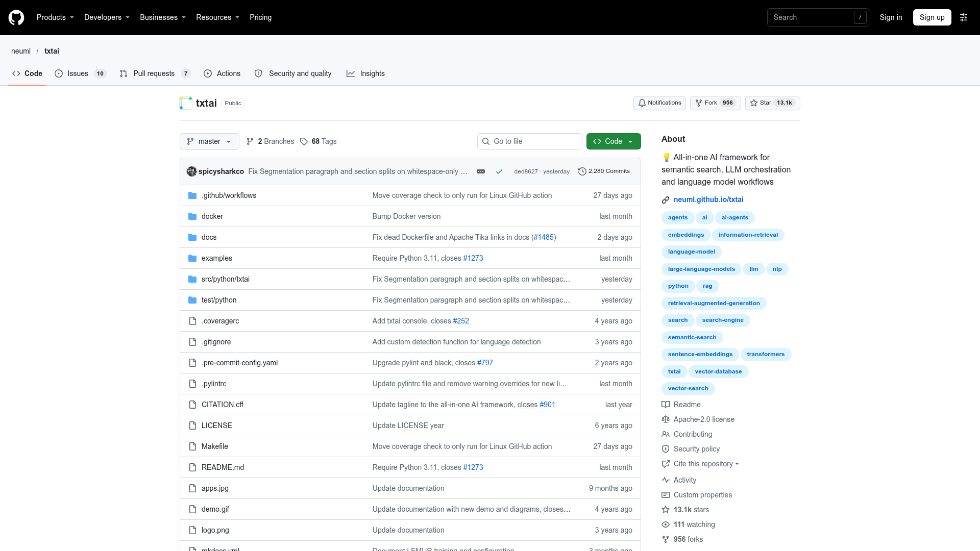Open the master branch dropdown
This screenshot has height=551, width=980.
click(209, 141)
